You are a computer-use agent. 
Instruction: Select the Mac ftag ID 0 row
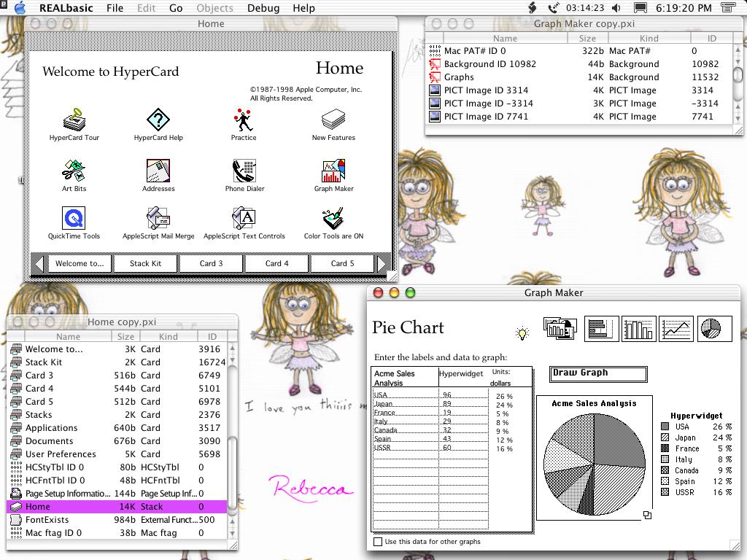117,533
